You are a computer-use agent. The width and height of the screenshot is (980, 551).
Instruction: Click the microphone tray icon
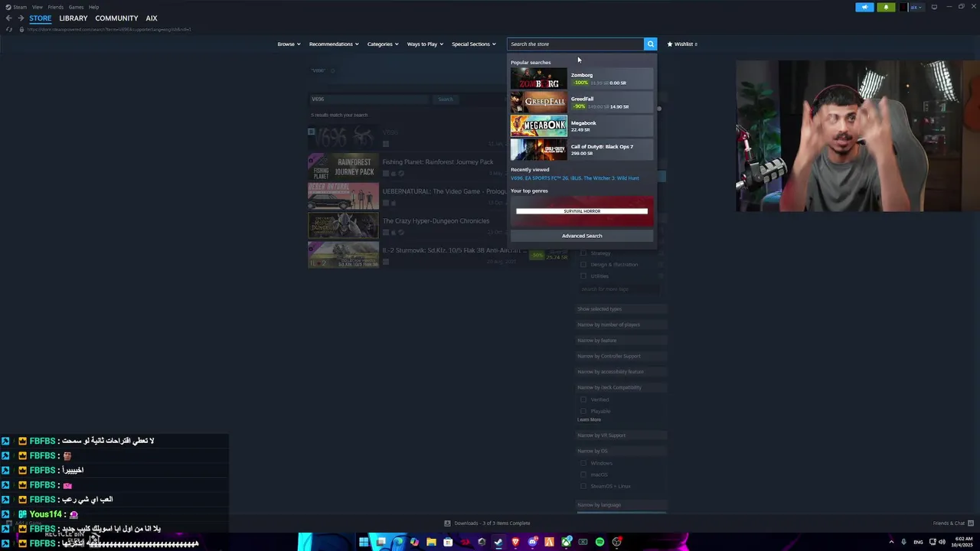(x=904, y=542)
